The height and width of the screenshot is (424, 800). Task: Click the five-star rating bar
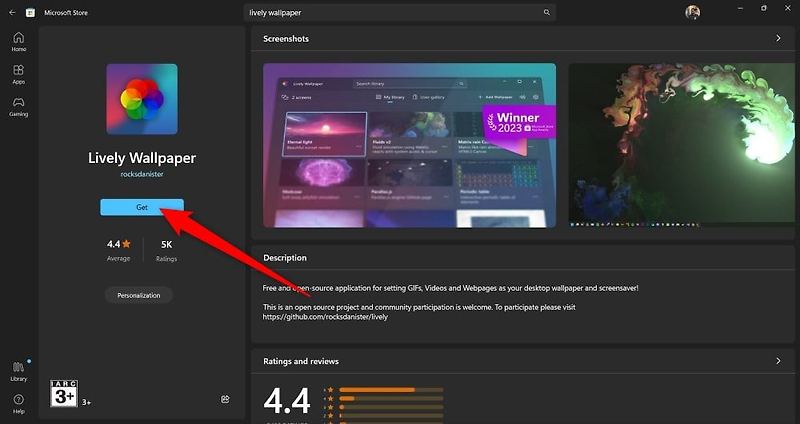(391, 390)
